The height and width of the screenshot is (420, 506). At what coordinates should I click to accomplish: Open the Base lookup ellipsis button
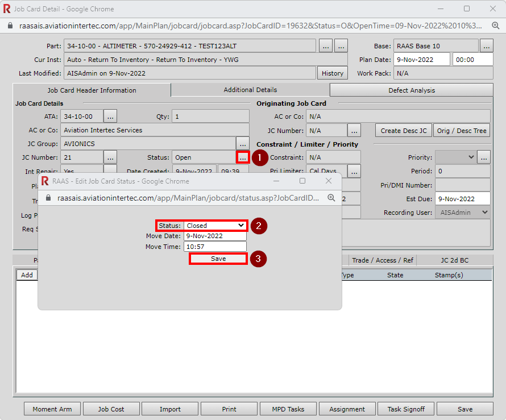486,46
